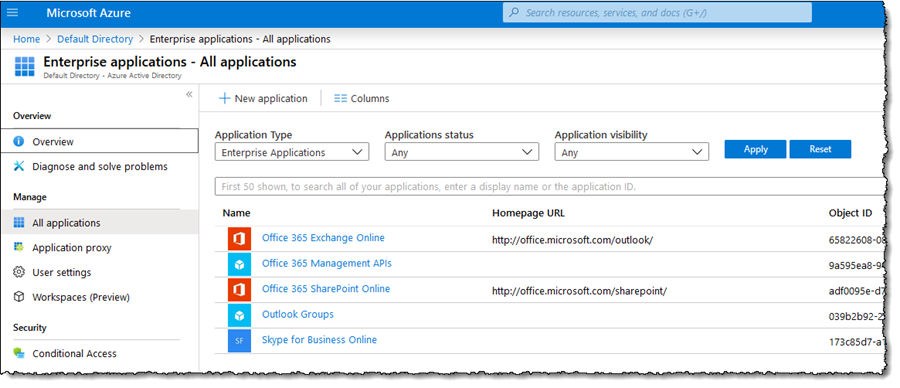
Task: Open the hamburger portal menu
Action: 12,13
